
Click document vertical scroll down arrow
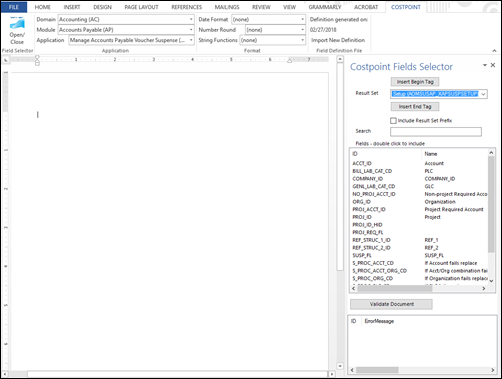tap(340, 366)
